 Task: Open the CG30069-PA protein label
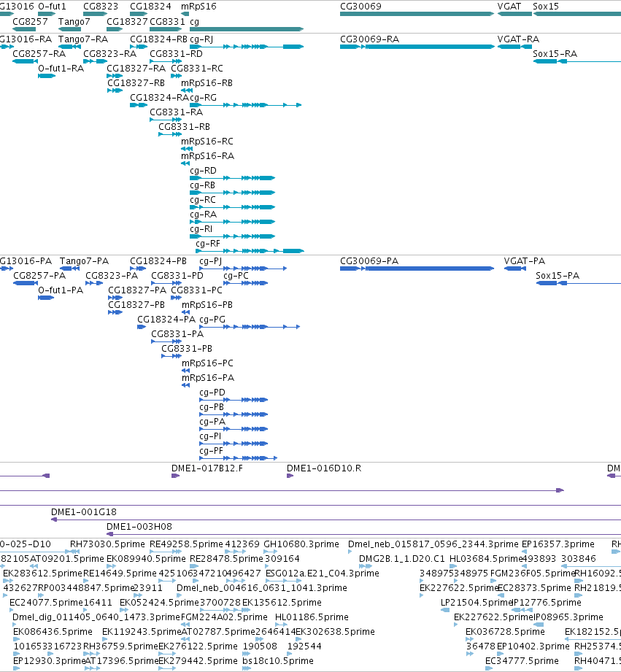[x=369, y=261]
